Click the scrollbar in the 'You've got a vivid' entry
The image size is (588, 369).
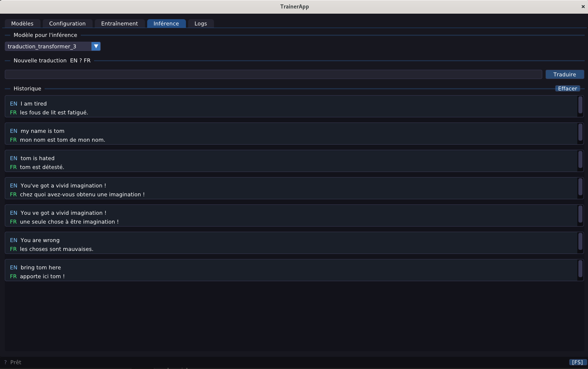click(580, 187)
